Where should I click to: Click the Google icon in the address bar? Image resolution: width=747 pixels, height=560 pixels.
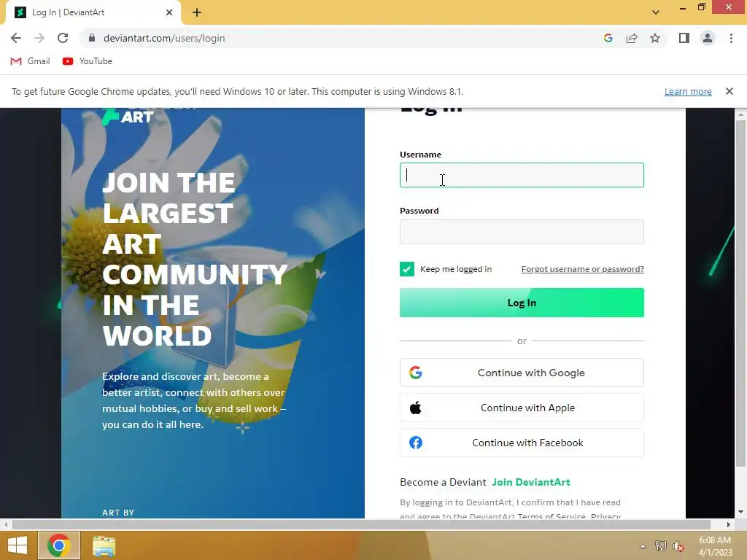[x=608, y=38]
